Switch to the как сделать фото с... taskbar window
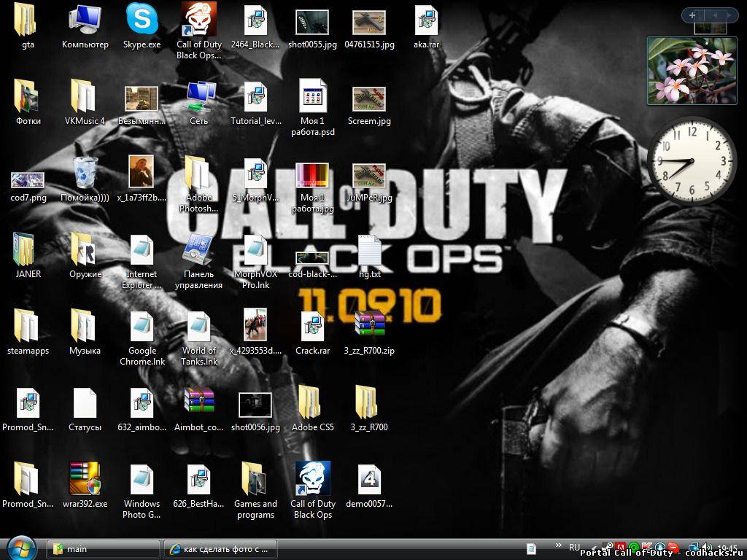Viewport: 747px width, 560px height. tap(220, 549)
